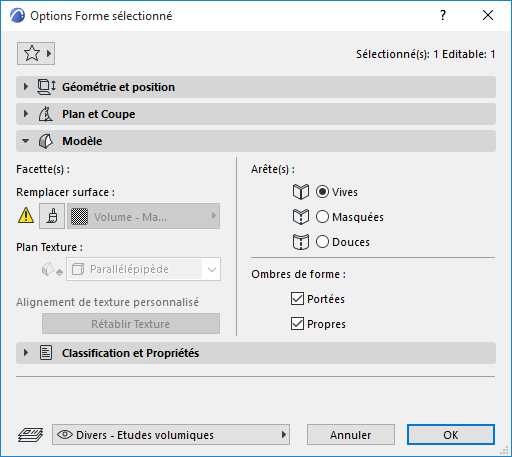Click the layers stack icon
The height and width of the screenshot is (457, 512).
click(x=30, y=435)
